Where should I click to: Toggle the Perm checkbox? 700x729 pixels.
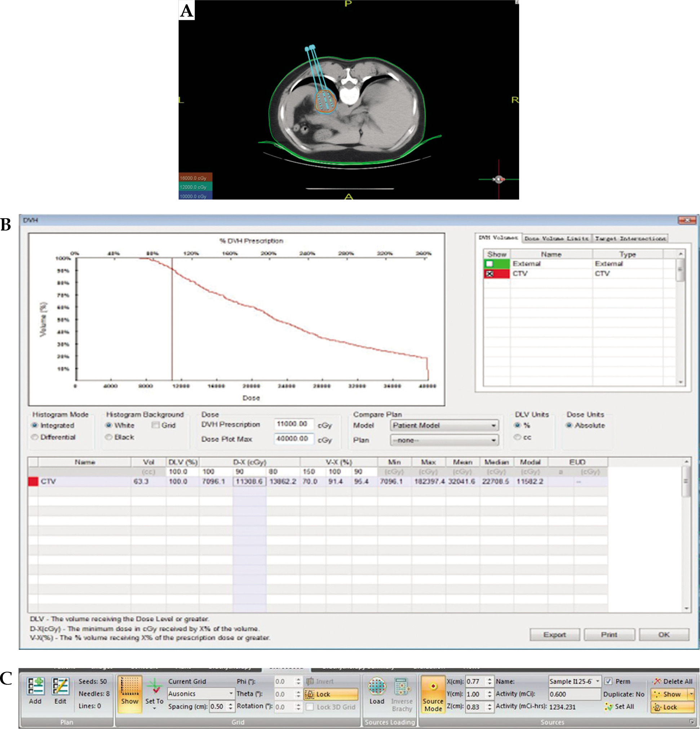coord(608,681)
